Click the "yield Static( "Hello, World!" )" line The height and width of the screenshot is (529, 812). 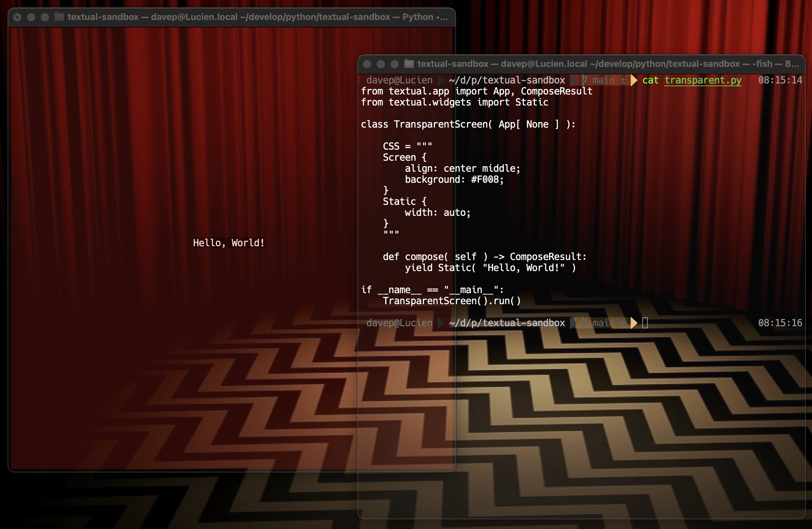490,268
